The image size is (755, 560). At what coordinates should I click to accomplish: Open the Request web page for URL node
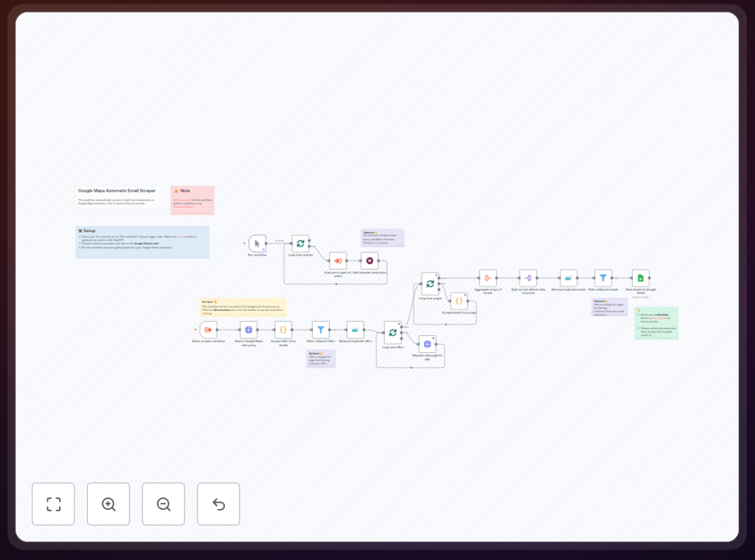pyautogui.click(x=428, y=344)
